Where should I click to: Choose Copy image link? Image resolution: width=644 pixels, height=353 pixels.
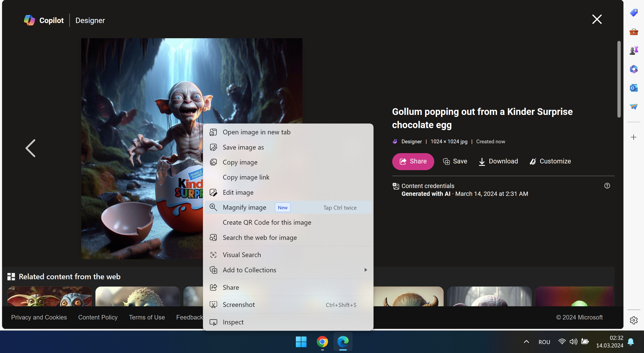[x=288, y=177]
